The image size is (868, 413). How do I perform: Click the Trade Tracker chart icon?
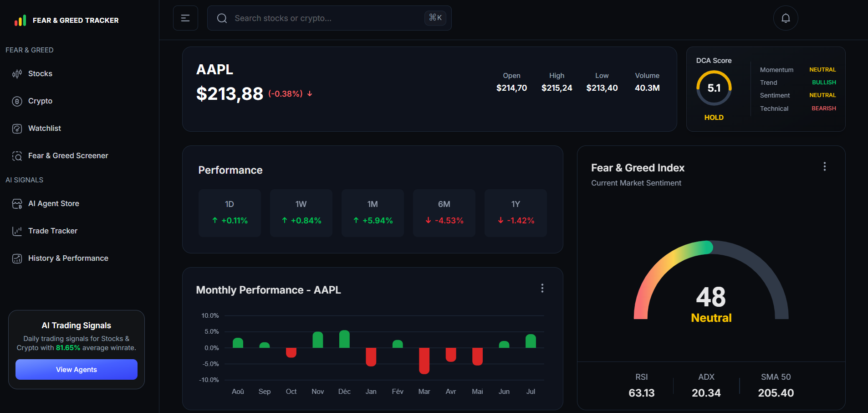17,231
